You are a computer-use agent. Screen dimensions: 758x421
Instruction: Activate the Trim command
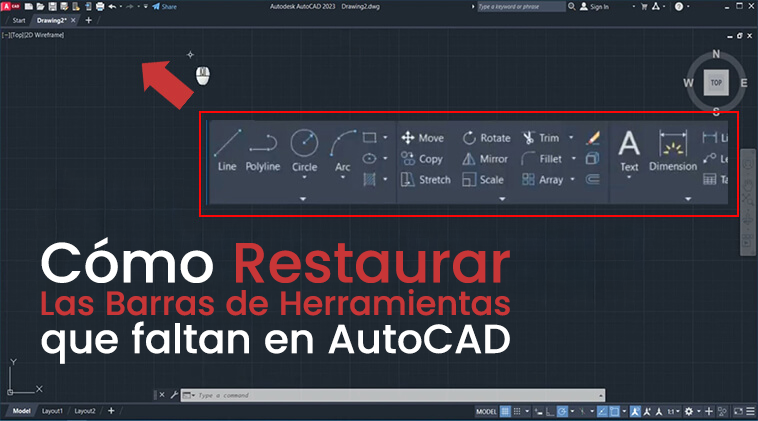point(541,138)
